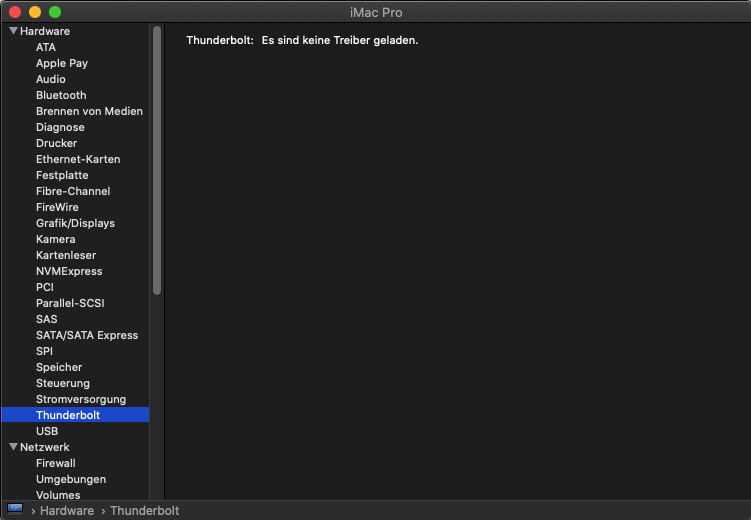This screenshot has width=751, height=520.
Task: Collapse the Netzwerk section triangle
Action: [x=13, y=447]
